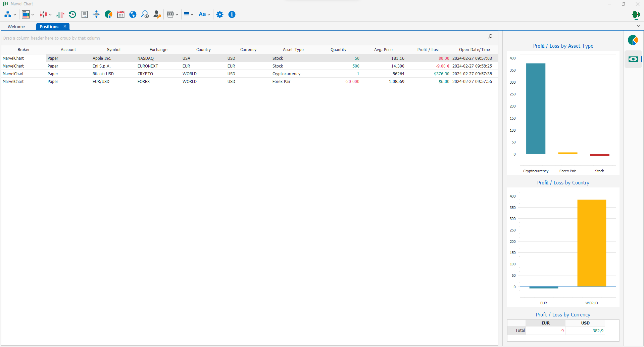Open the portfolio pie chart toolbar icon
Viewport: 644px width, 347px height.
108,14
